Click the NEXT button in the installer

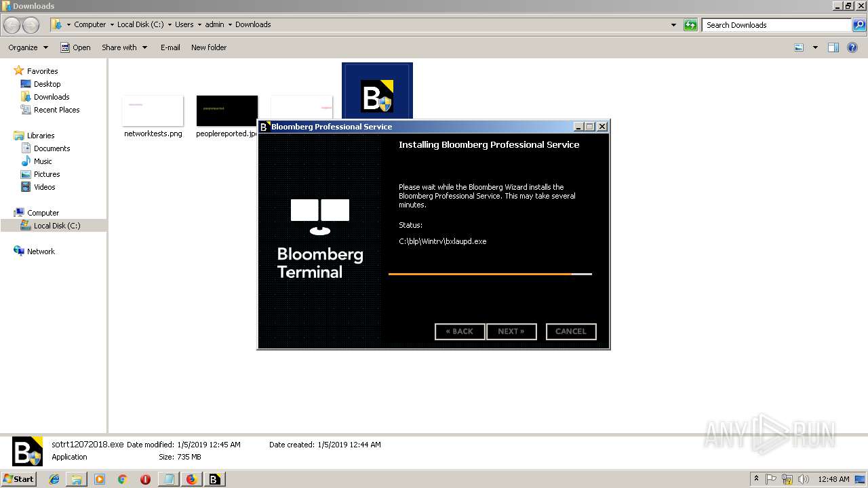(511, 331)
